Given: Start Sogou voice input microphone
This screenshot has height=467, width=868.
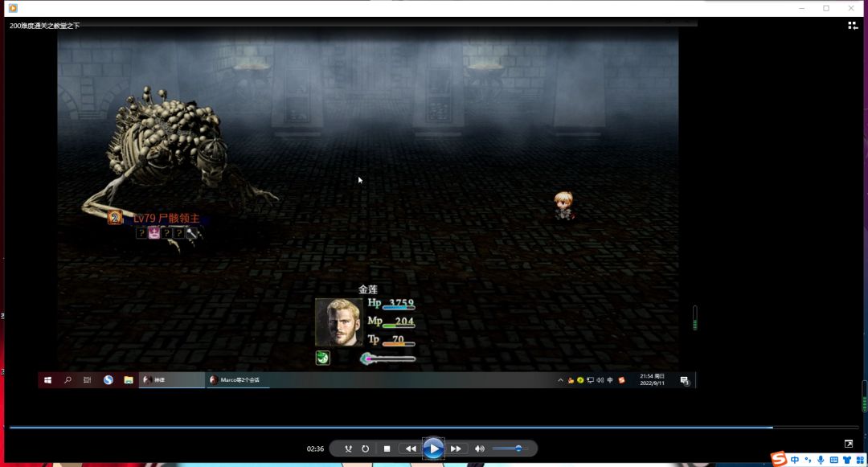Looking at the screenshot, I should coord(821,461).
